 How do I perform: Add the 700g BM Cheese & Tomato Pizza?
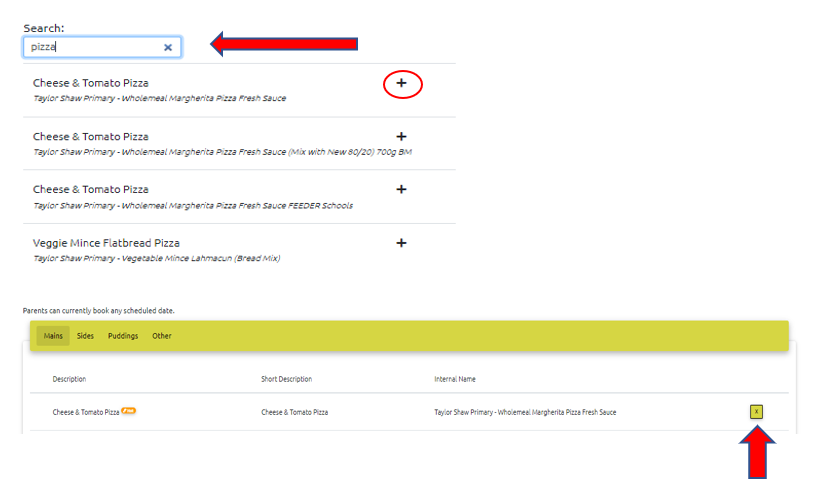[402, 137]
